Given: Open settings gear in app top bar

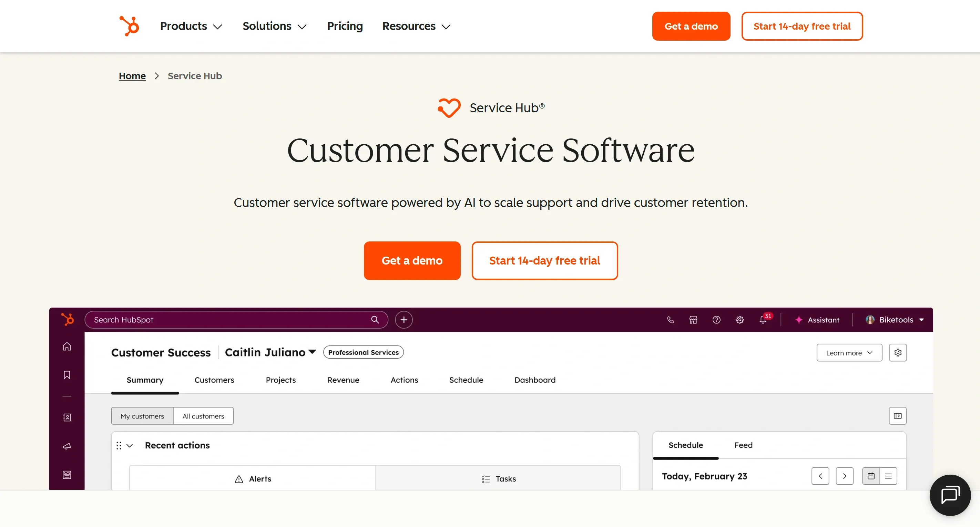Looking at the screenshot, I should (x=739, y=320).
